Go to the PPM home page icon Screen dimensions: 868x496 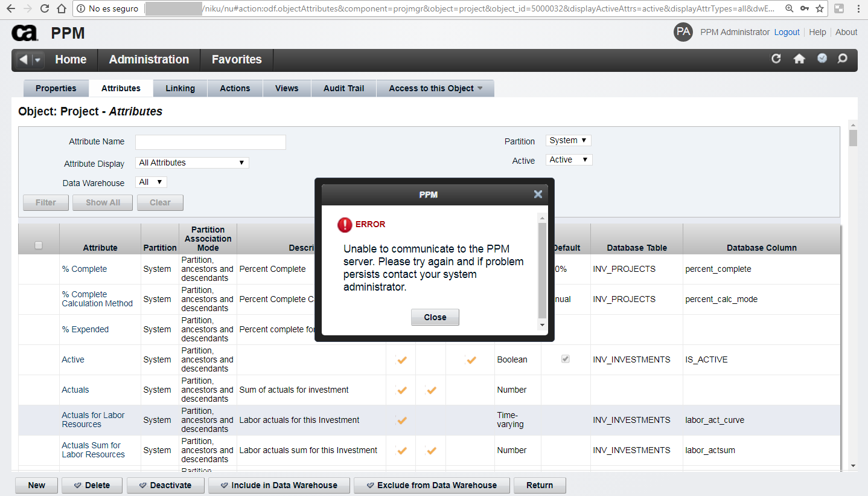[799, 59]
